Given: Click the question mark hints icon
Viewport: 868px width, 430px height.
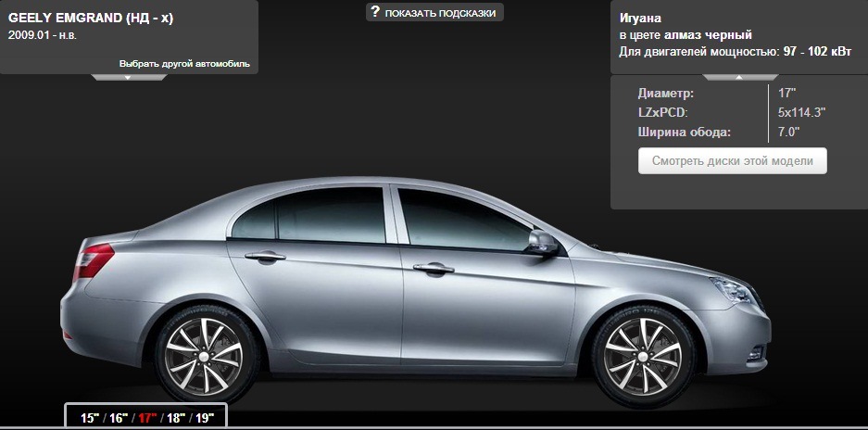Looking at the screenshot, I should point(375,11).
